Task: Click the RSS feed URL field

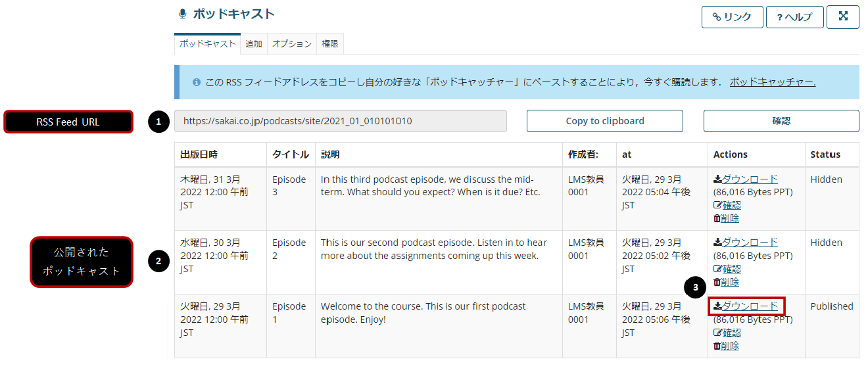Action: tap(341, 121)
